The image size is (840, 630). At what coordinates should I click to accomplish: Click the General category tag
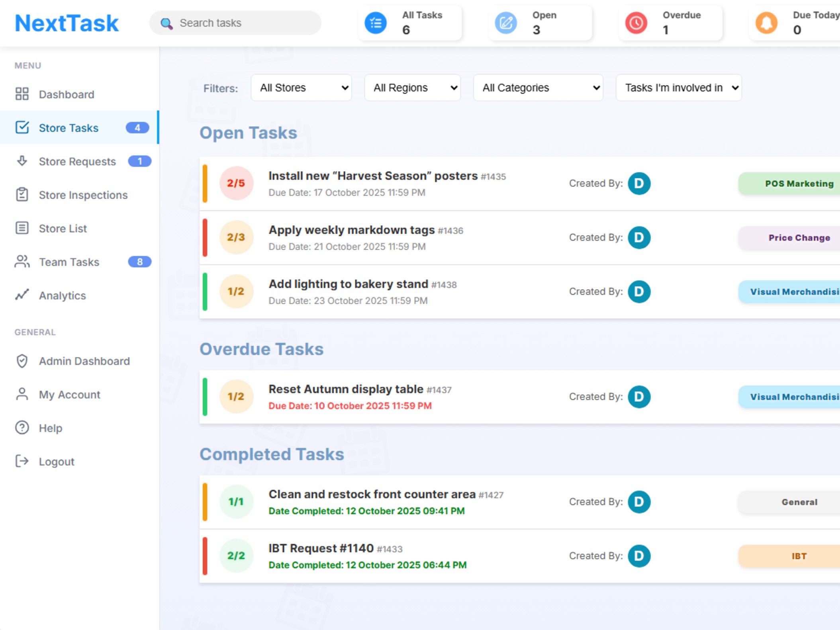[789, 502]
